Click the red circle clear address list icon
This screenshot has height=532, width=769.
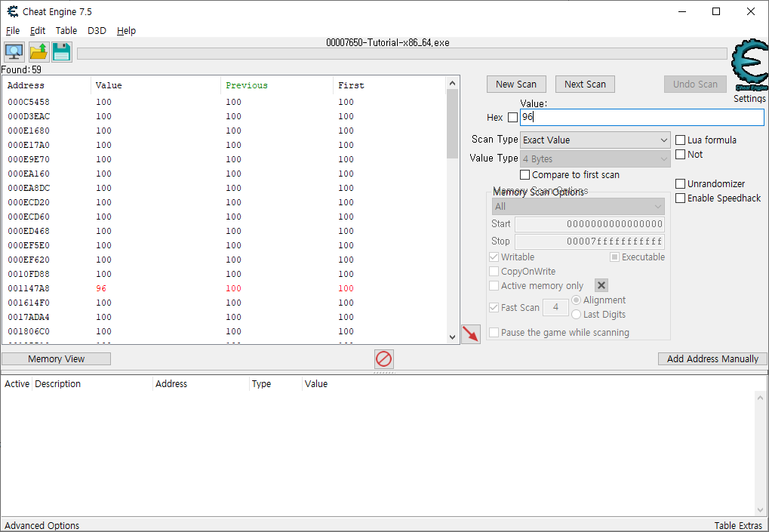pyautogui.click(x=383, y=359)
